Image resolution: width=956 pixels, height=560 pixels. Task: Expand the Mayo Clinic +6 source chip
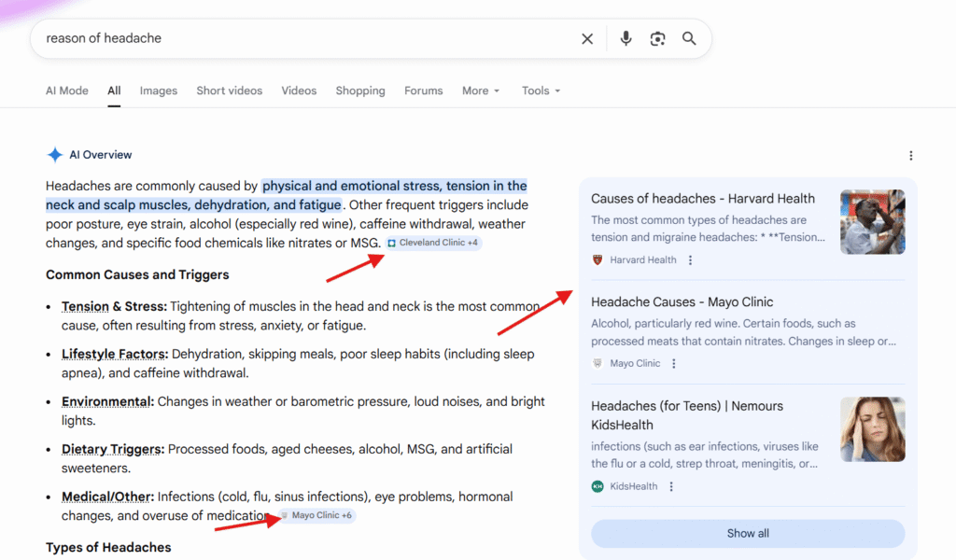(x=317, y=514)
